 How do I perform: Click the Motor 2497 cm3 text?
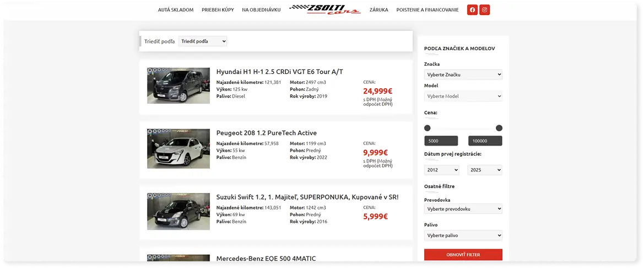pos(308,82)
